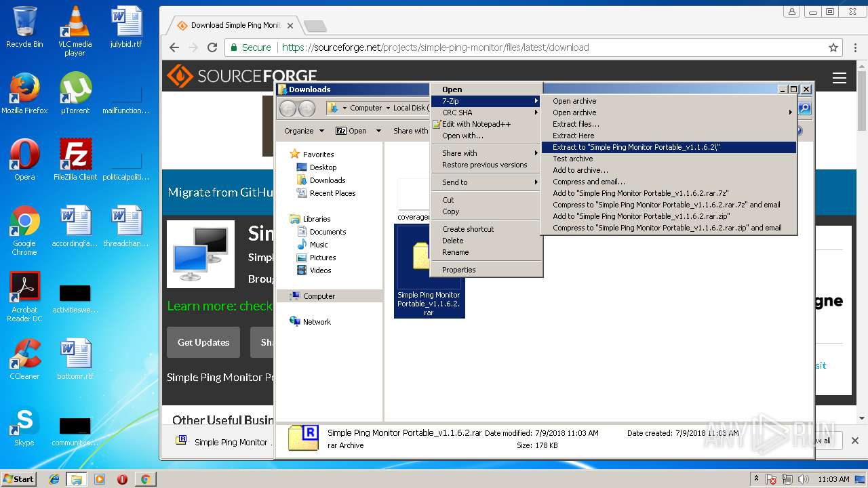Click Explorer back navigation arrow

(288, 108)
